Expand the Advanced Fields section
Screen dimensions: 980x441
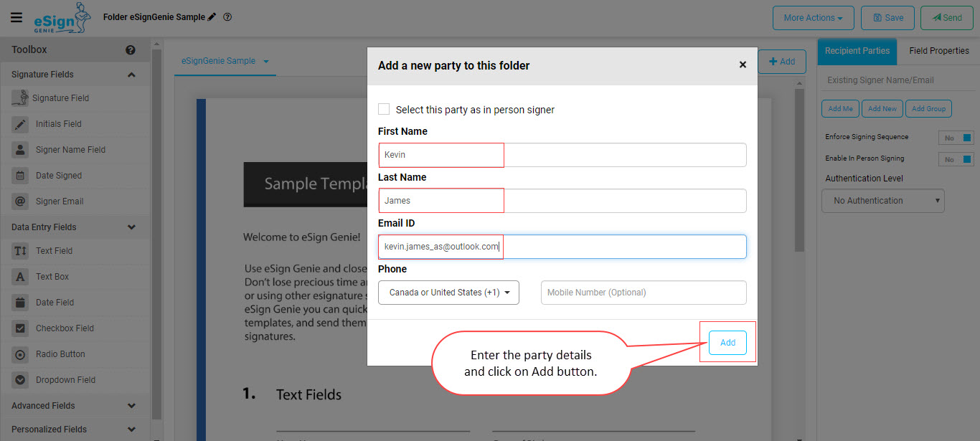pos(131,406)
